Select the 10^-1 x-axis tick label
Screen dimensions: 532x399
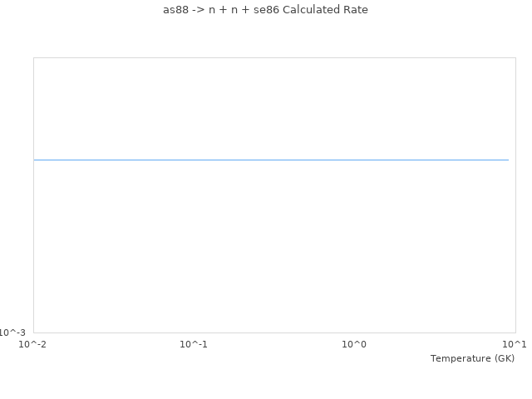194,344
